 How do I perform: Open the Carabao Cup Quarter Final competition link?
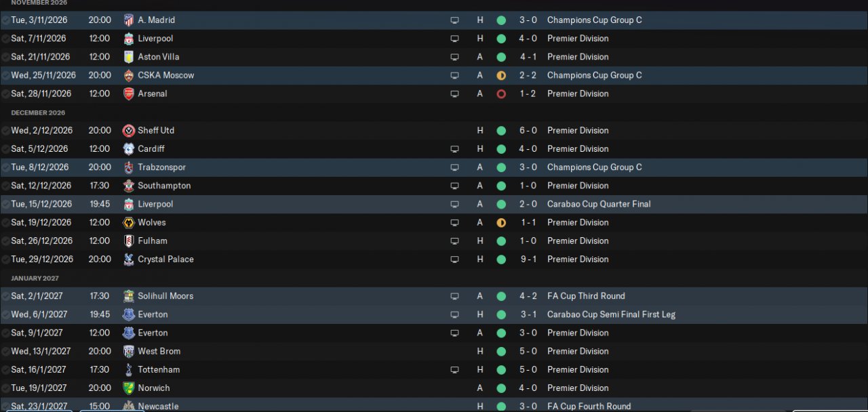pyautogui.click(x=599, y=204)
